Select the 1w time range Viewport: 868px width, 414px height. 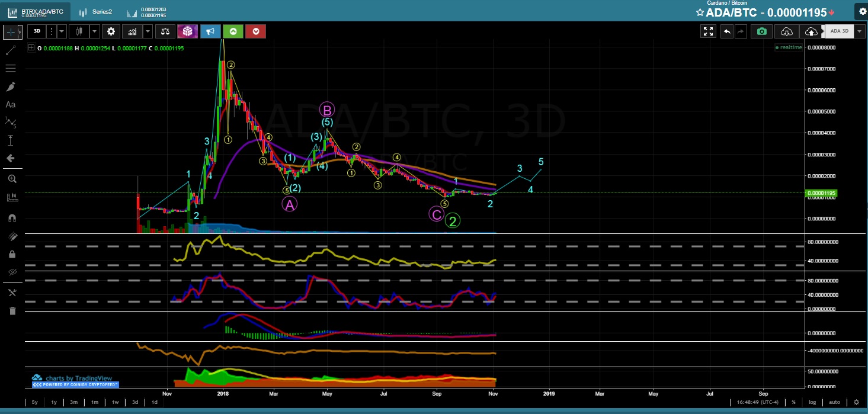pyautogui.click(x=116, y=402)
